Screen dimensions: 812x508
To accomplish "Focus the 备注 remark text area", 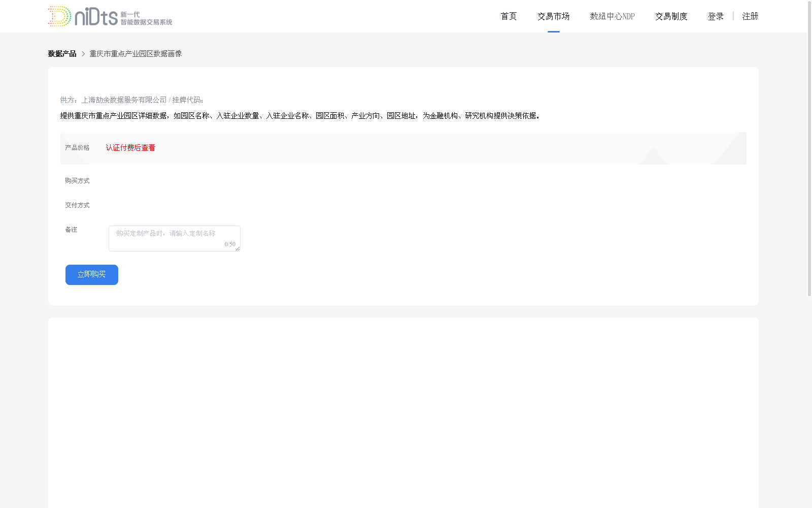I will 175,238.
